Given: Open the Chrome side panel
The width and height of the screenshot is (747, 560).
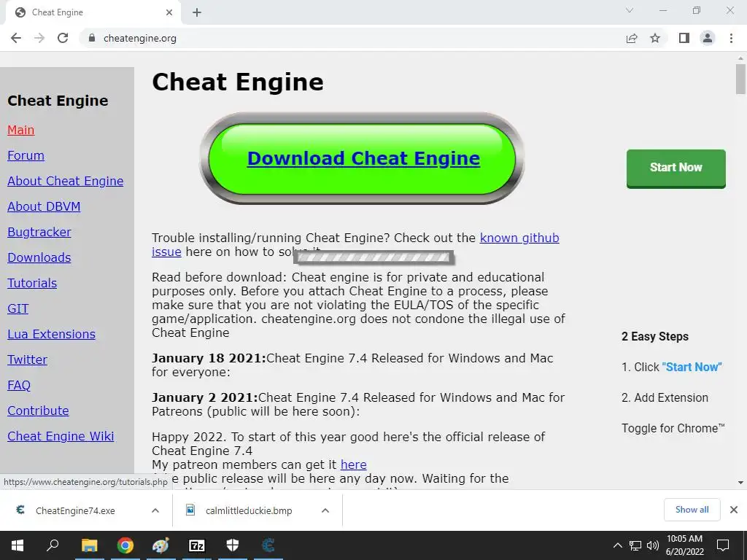Looking at the screenshot, I should click(x=684, y=38).
